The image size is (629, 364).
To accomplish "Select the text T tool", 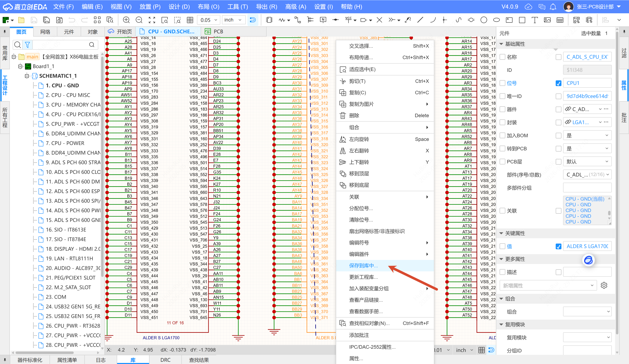I will pos(535,20).
